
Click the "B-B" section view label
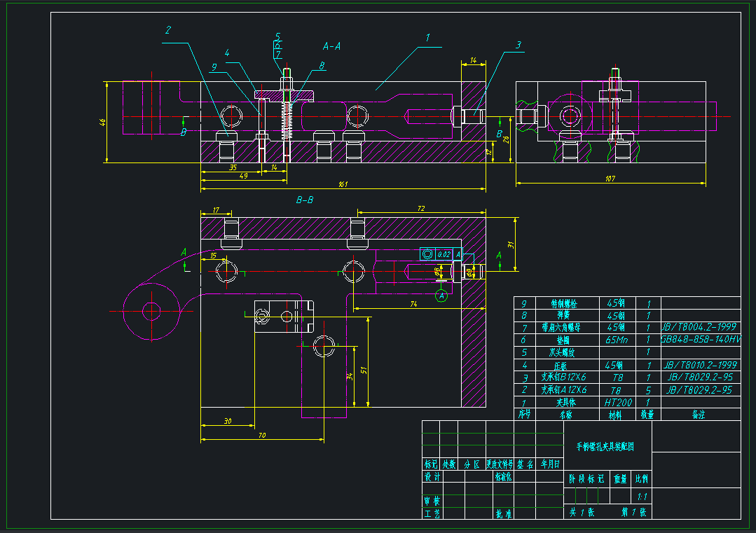[x=305, y=200]
